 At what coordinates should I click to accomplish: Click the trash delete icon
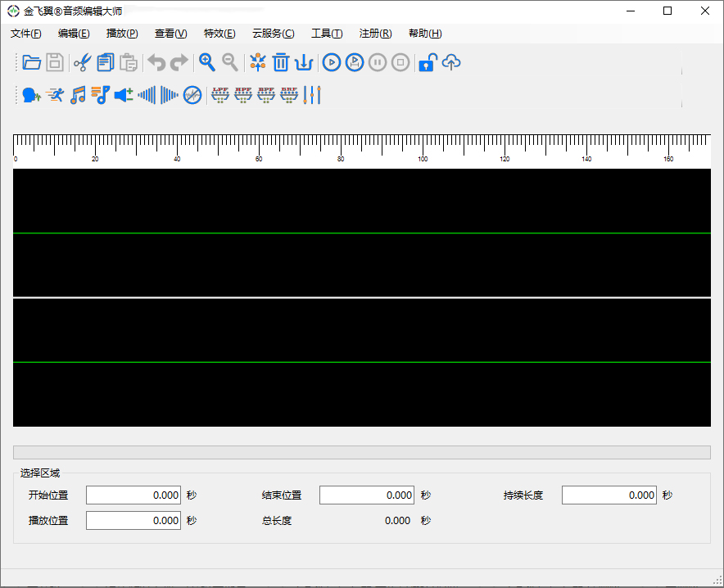[x=281, y=62]
